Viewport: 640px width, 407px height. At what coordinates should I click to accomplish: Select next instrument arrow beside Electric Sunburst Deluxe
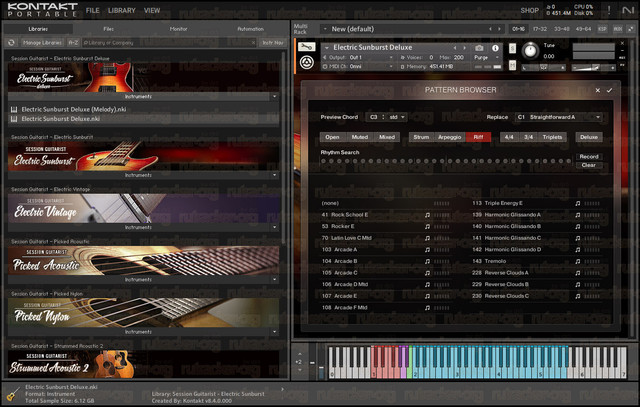(464, 48)
